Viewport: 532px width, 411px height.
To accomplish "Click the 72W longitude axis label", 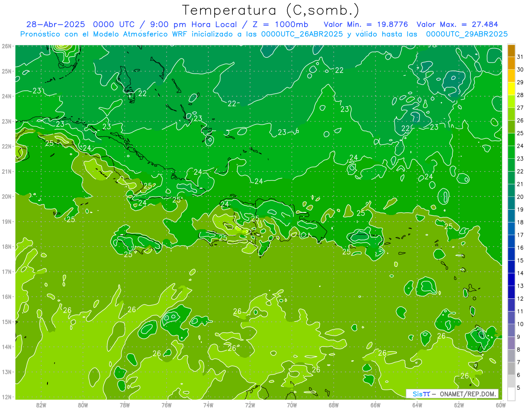I will (250, 405).
